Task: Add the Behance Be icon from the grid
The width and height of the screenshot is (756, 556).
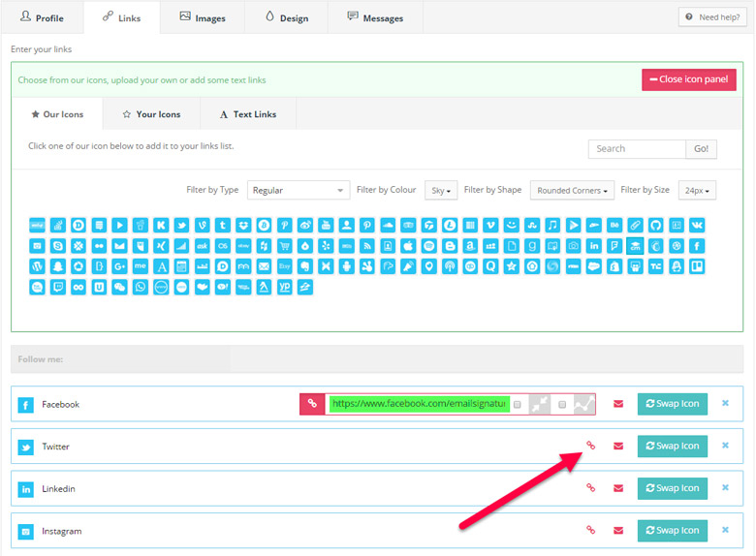Action: [614, 225]
